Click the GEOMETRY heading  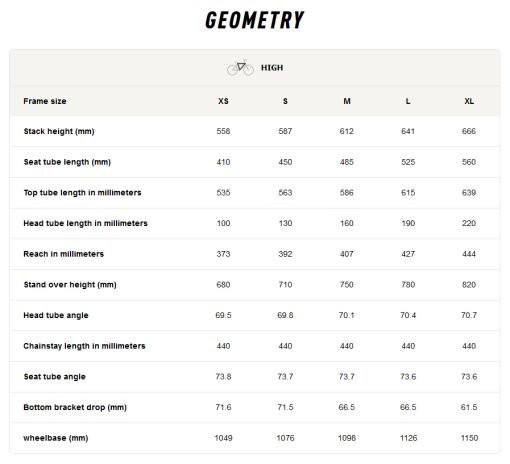pos(255,20)
